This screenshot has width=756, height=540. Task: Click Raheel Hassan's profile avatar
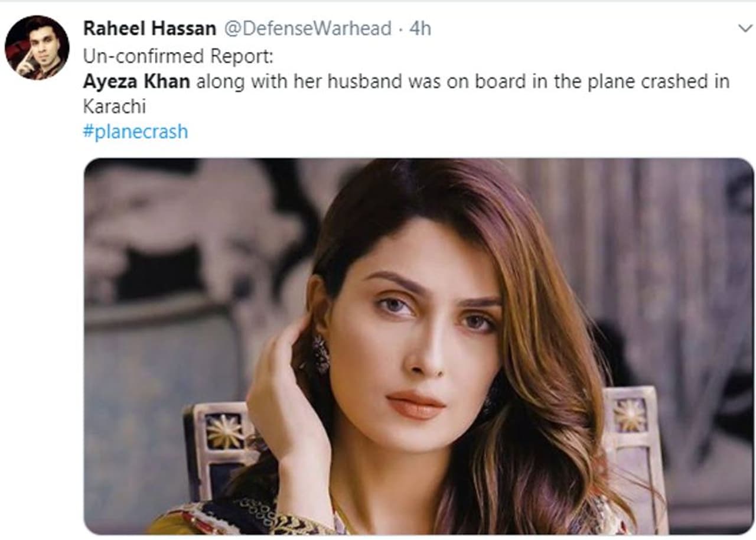(37, 47)
